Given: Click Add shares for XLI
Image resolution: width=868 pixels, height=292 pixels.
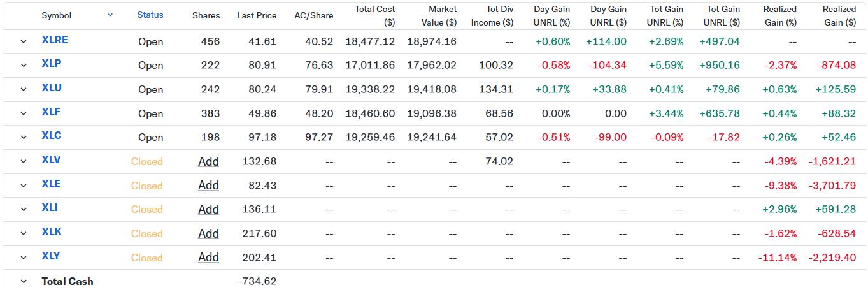Looking at the screenshot, I should (208, 209).
